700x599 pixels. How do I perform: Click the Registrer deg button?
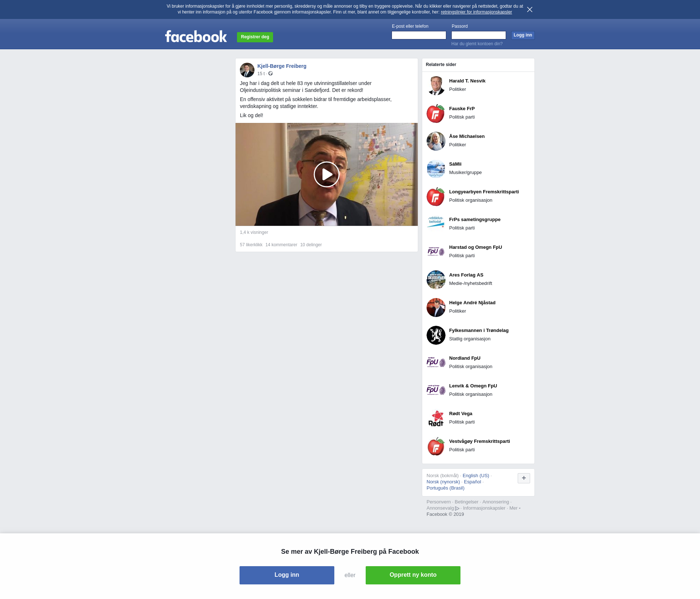(255, 37)
